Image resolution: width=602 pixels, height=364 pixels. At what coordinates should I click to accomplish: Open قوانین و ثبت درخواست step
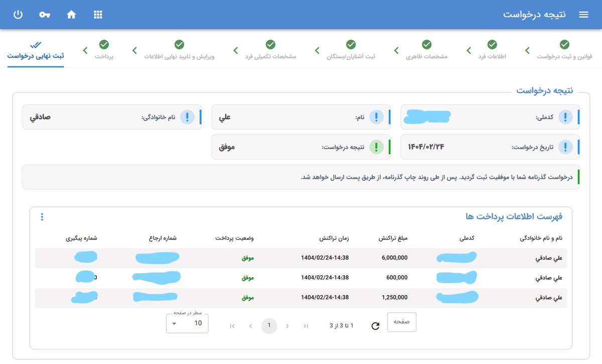(564, 57)
